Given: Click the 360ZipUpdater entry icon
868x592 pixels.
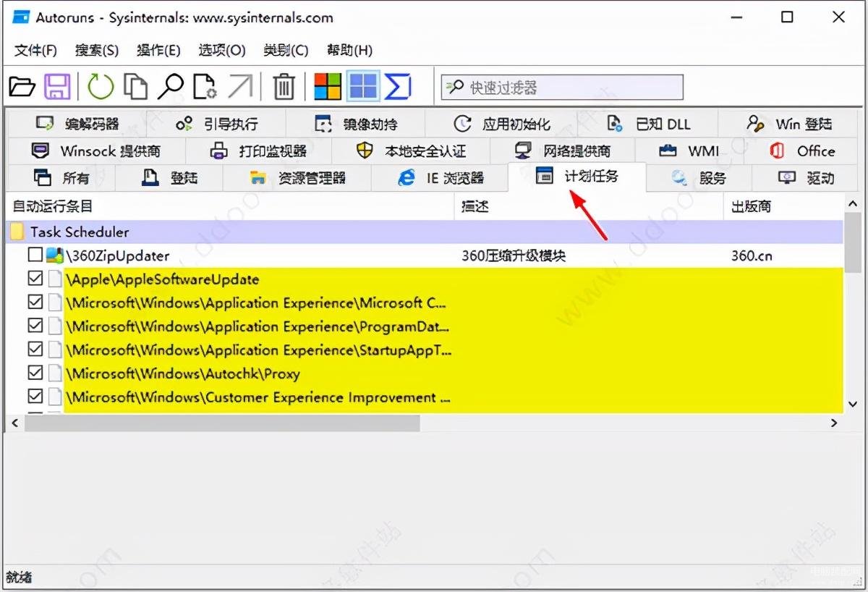Looking at the screenshot, I should tap(55, 255).
